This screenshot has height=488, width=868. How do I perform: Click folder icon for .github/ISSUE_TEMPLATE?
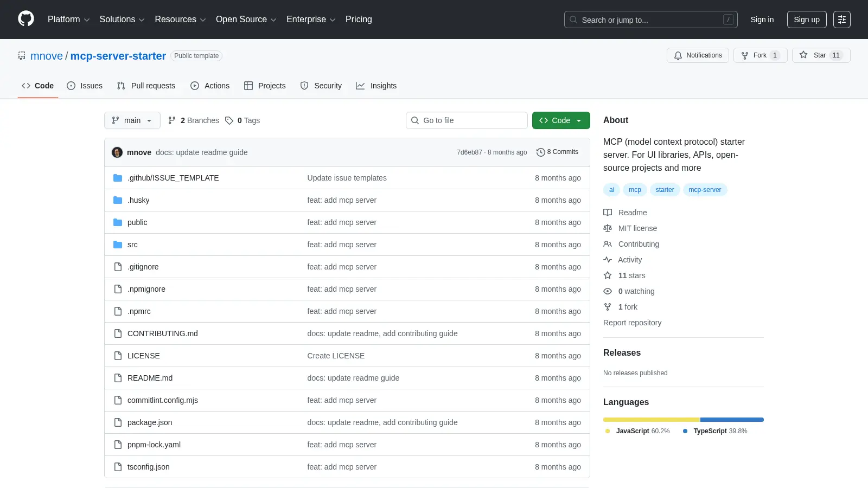click(x=118, y=178)
